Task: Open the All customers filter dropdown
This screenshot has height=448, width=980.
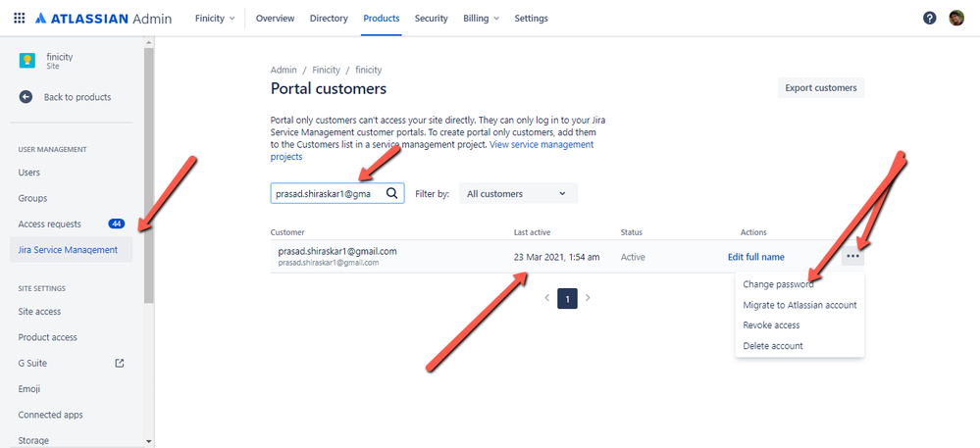Action: [x=518, y=194]
